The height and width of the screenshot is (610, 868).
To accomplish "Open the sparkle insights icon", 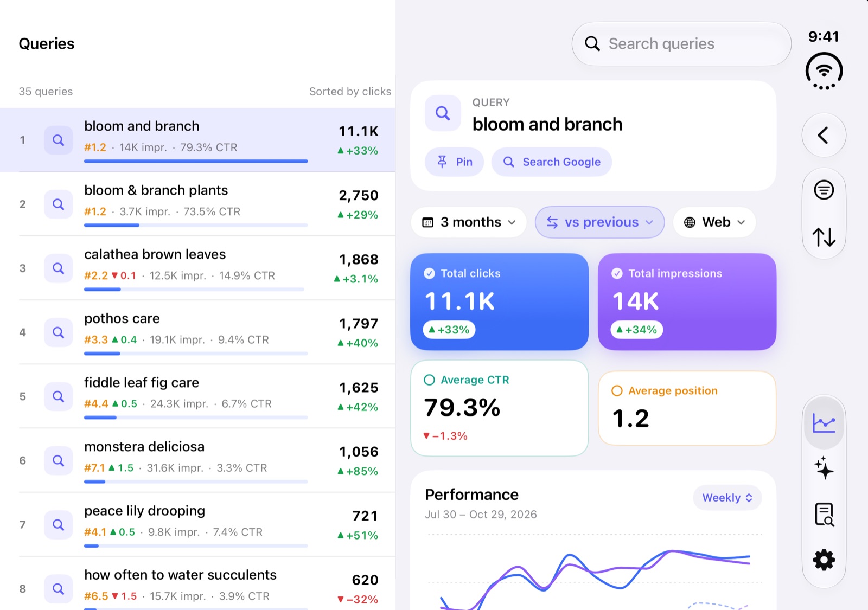I will click(x=824, y=468).
